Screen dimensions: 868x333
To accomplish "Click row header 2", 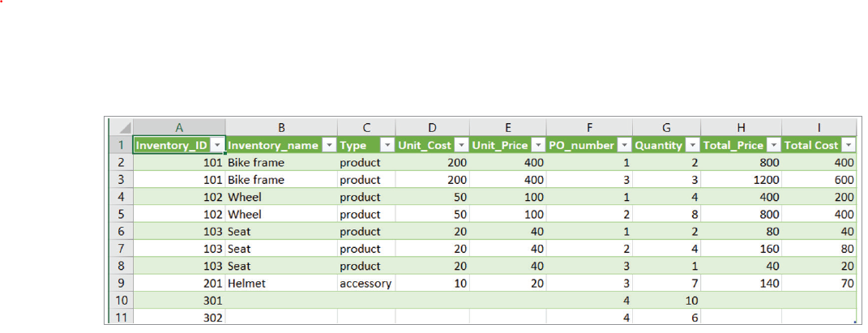I will point(120,163).
